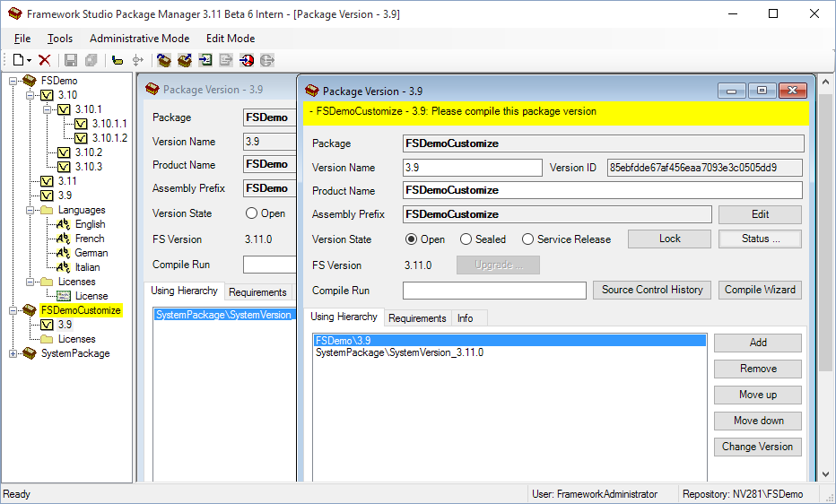Click the Lock button
This screenshot has height=504, width=836.
click(x=669, y=239)
